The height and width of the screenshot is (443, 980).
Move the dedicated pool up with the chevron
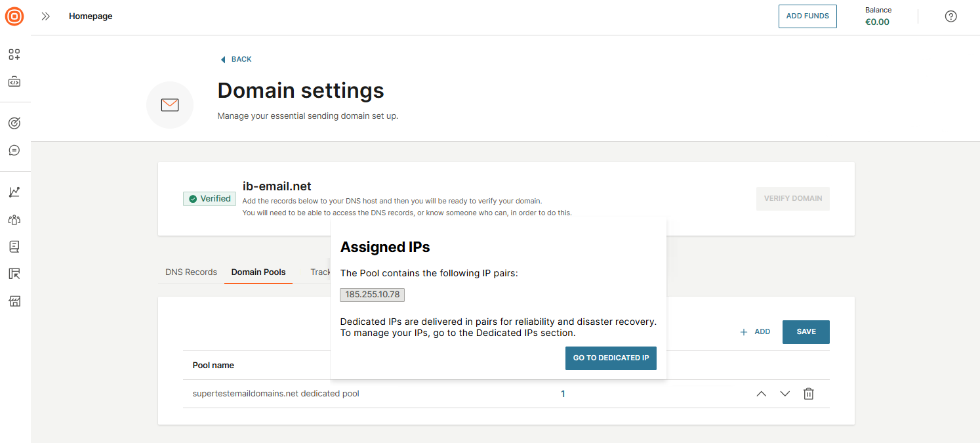tap(761, 393)
